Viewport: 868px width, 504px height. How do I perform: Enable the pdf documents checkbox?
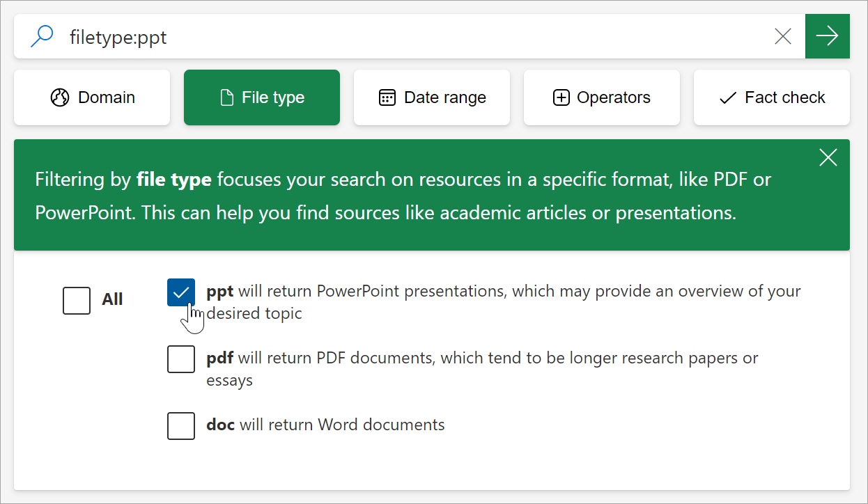click(x=180, y=359)
